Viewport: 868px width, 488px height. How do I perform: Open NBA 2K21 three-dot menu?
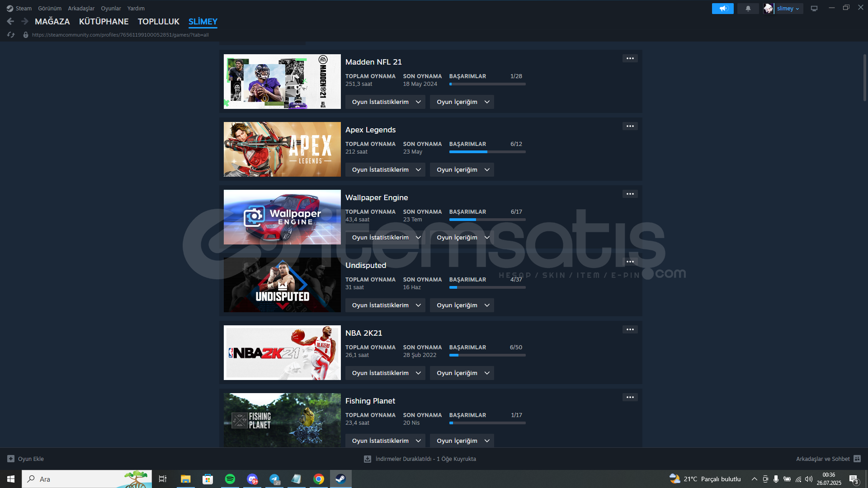[630, 329]
